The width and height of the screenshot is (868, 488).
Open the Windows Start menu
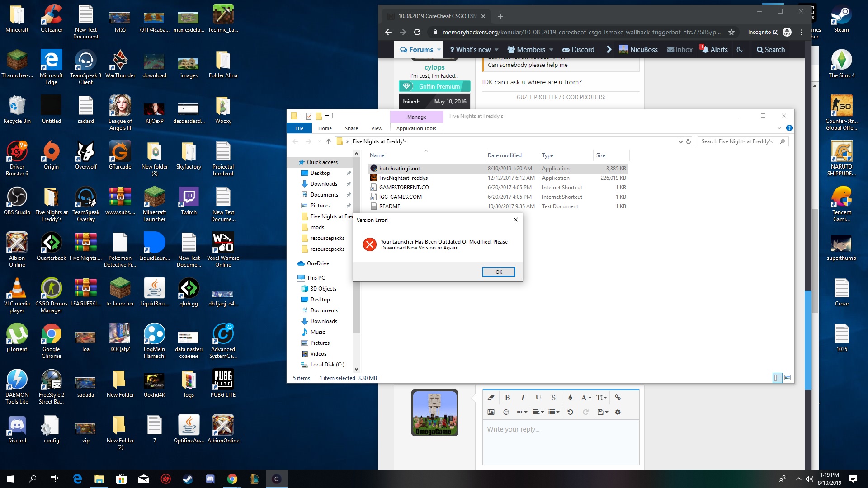11,479
